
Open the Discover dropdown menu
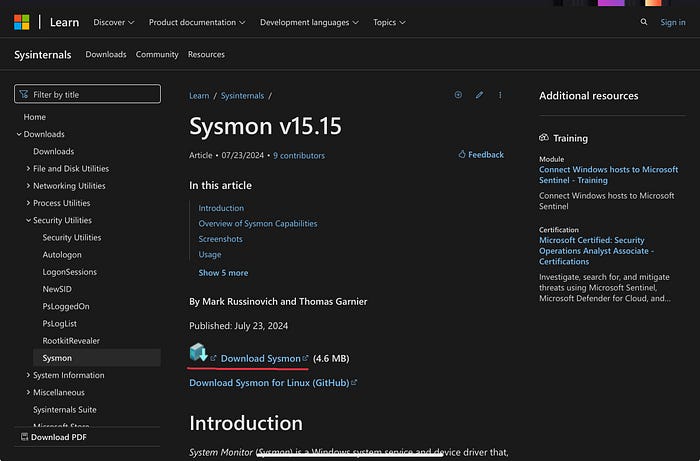pyautogui.click(x=113, y=22)
